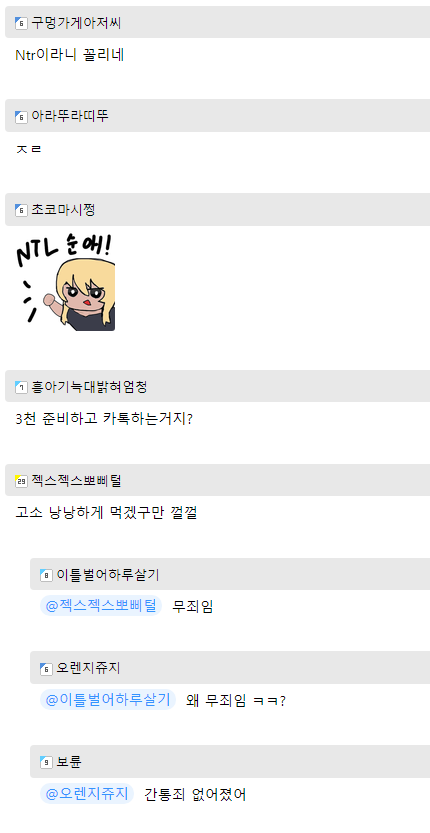Click the @젝스젝스뽀삐털 mention tag
The height and width of the screenshot is (833, 430).
coord(101,606)
